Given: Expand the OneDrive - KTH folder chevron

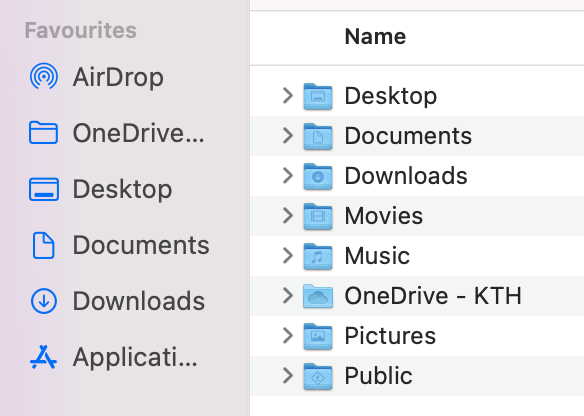Looking at the screenshot, I should (288, 296).
